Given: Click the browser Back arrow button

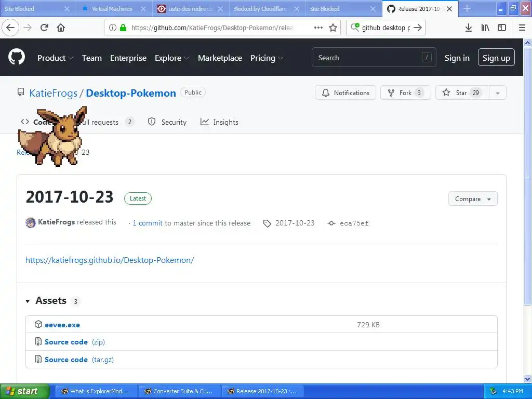Looking at the screenshot, I should pos(10,28).
